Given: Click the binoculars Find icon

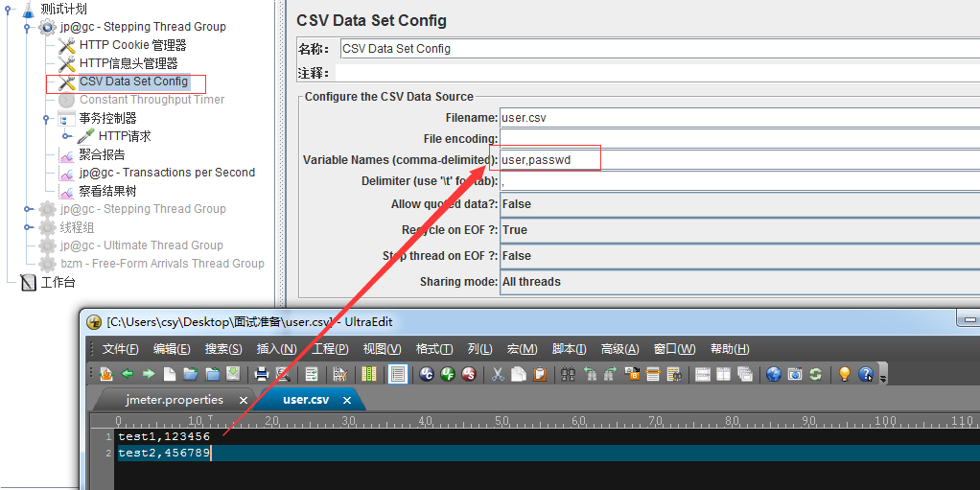Looking at the screenshot, I should pyautogui.click(x=568, y=374).
